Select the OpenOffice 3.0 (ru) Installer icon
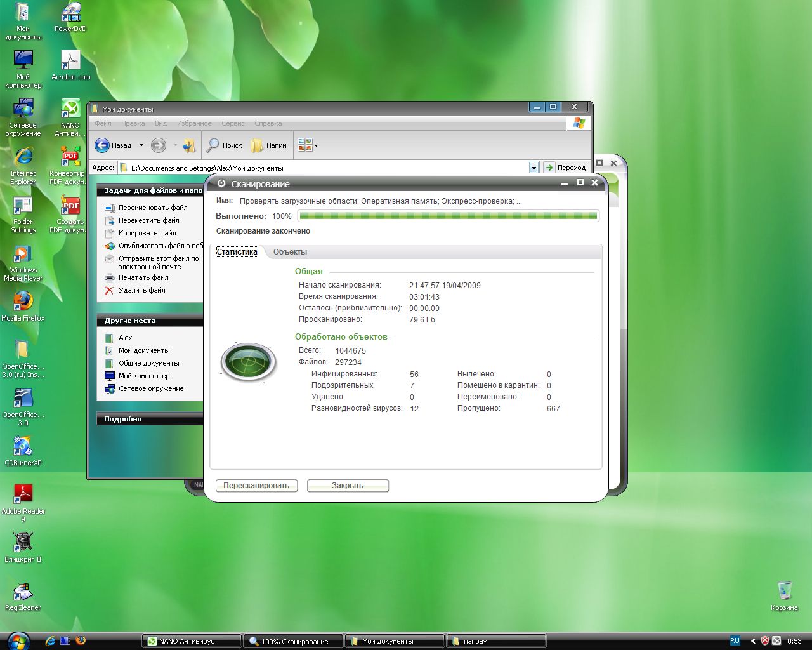 click(23, 359)
